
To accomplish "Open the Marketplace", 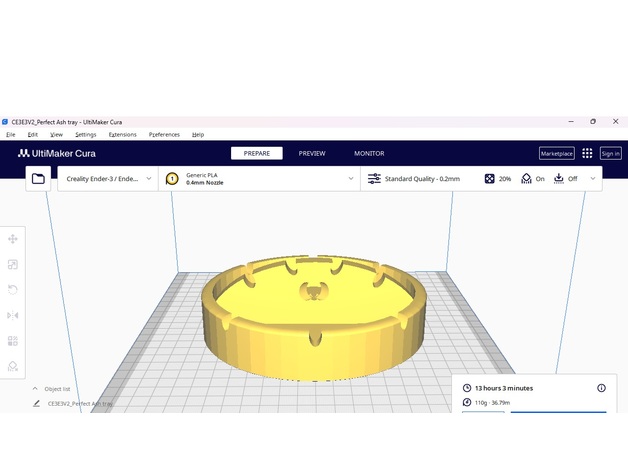I will (556, 154).
